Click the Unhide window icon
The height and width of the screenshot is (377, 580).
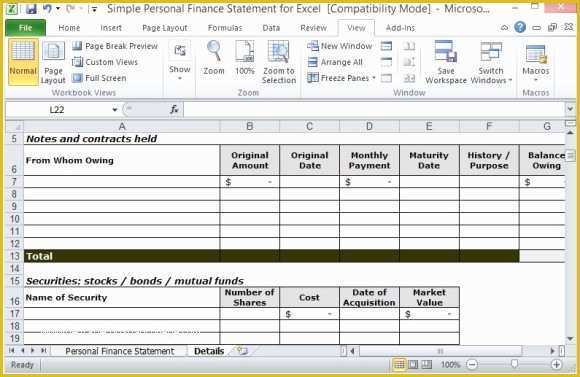pos(386,78)
